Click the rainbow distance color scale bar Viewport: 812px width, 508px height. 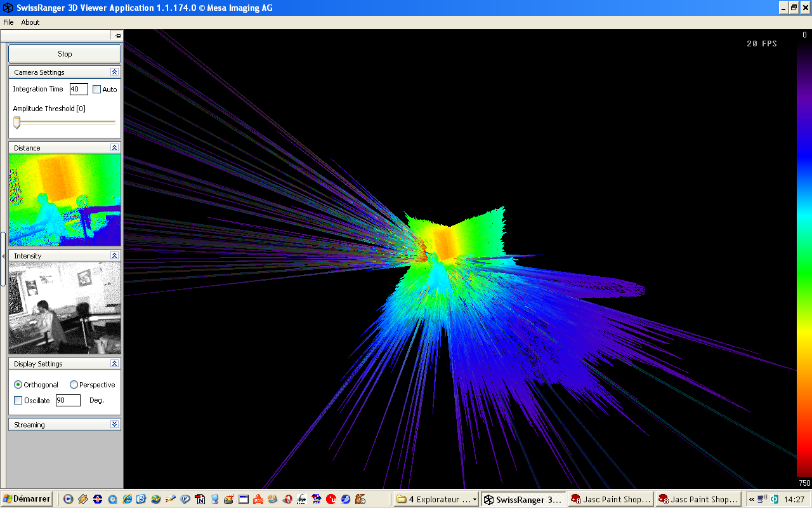(x=804, y=258)
